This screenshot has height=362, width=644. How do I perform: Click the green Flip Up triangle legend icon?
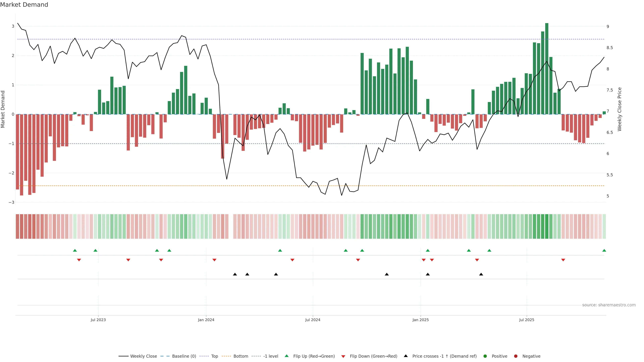[x=286, y=356]
